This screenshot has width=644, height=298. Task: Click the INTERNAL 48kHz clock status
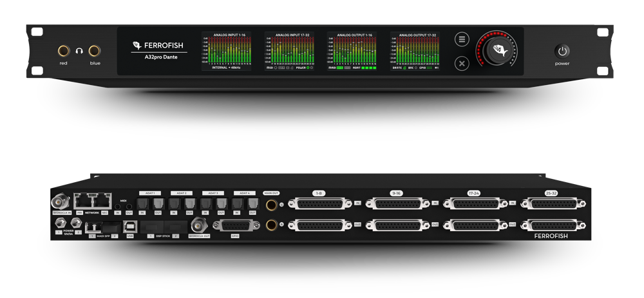pos(226,68)
